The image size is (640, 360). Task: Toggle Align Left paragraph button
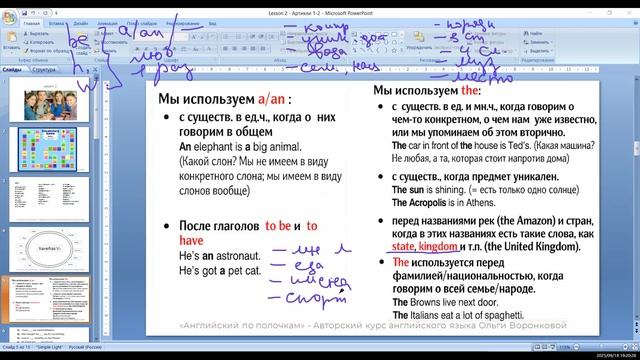pos(226,49)
